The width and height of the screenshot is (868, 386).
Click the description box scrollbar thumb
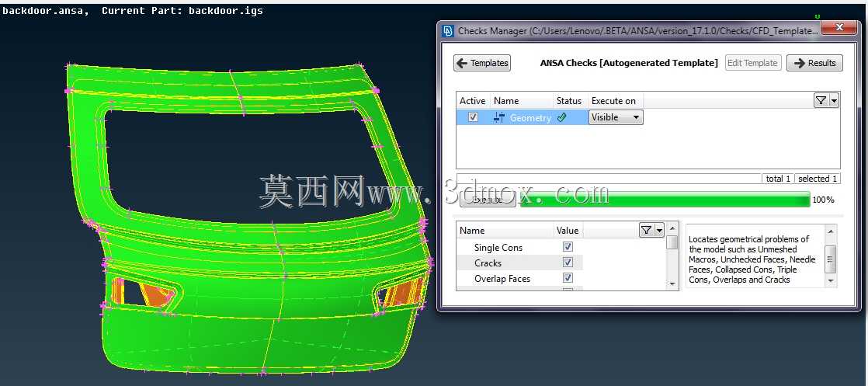(x=831, y=259)
